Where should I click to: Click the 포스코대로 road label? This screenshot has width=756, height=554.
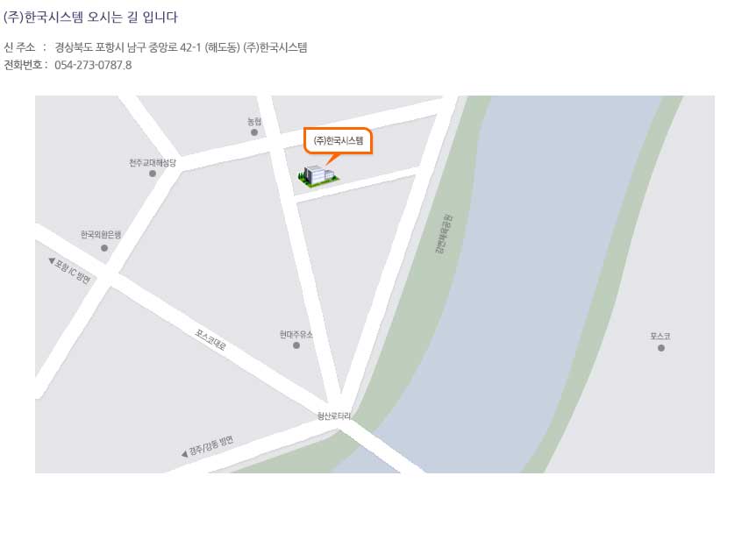coord(210,340)
